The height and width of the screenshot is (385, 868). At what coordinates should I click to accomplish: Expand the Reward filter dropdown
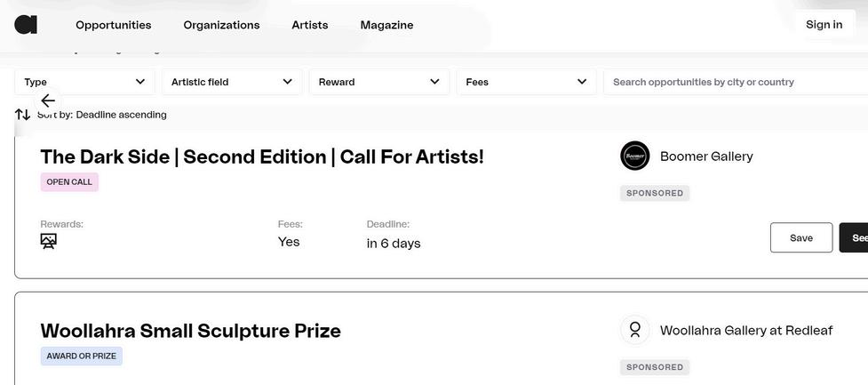pos(378,82)
